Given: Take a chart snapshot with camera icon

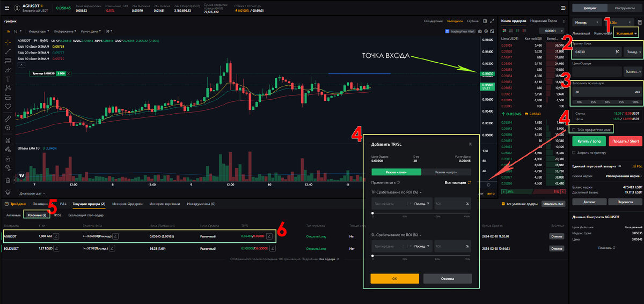Looking at the screenshot, I should [479, 31].
